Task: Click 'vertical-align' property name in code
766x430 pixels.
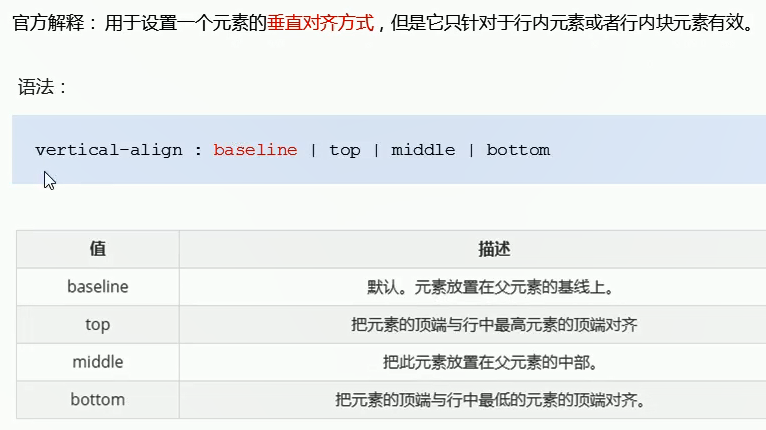Action: click(x=108, y=150)
